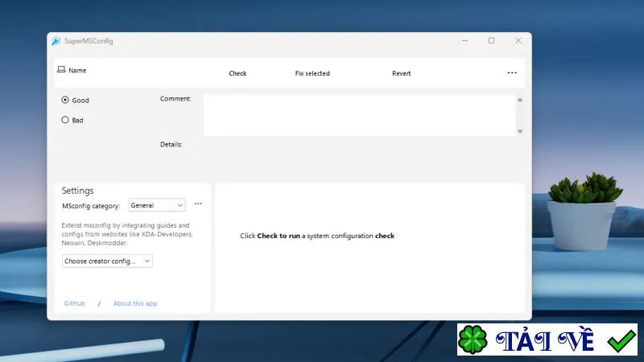Click the green checkmark in TẢI VỀ banner
The height and width of the screenshot is (362, 644).
pyautogui.click(x=621, y=340)
